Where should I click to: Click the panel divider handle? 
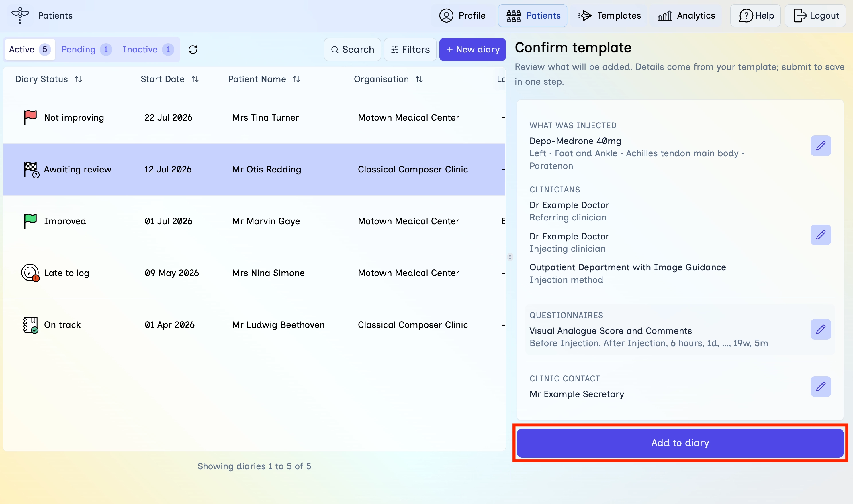(x=510, y=257)
